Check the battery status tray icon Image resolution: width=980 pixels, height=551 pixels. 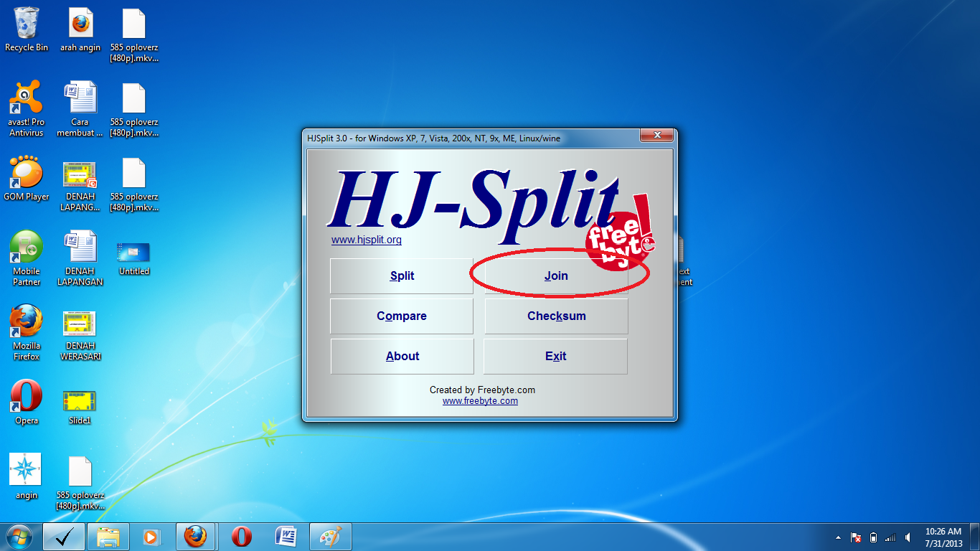[873, 537]
